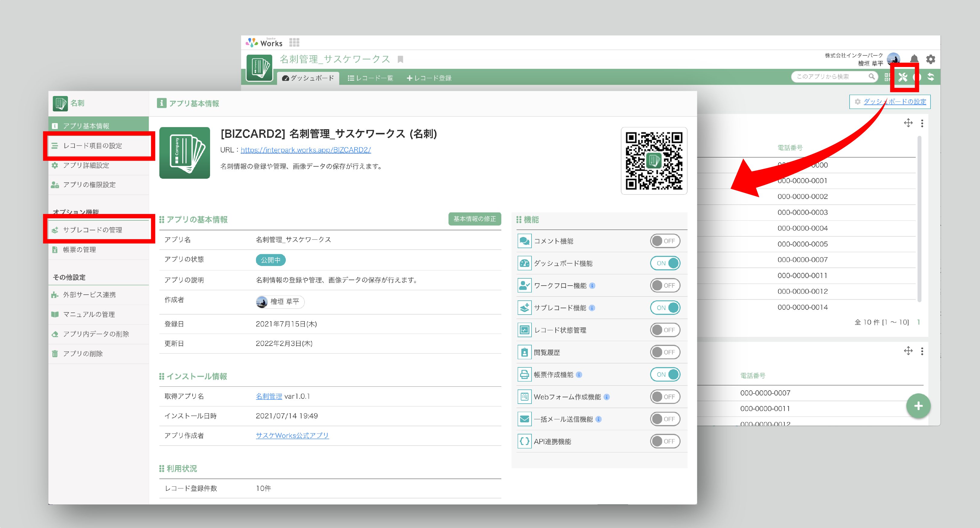Click the ダッシュボード機能 gauge icon
The width and height of the screenshot is (980, 528).
[x=524, y=263]
